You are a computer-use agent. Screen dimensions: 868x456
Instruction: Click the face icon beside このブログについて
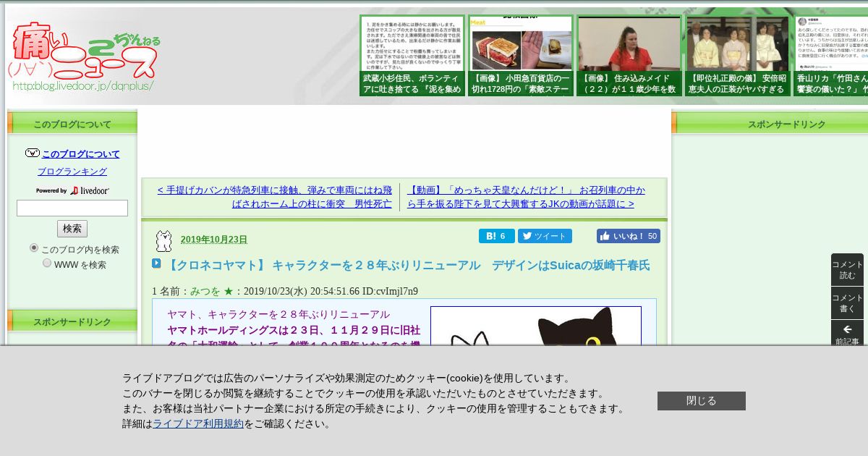(x=32, y=153)
